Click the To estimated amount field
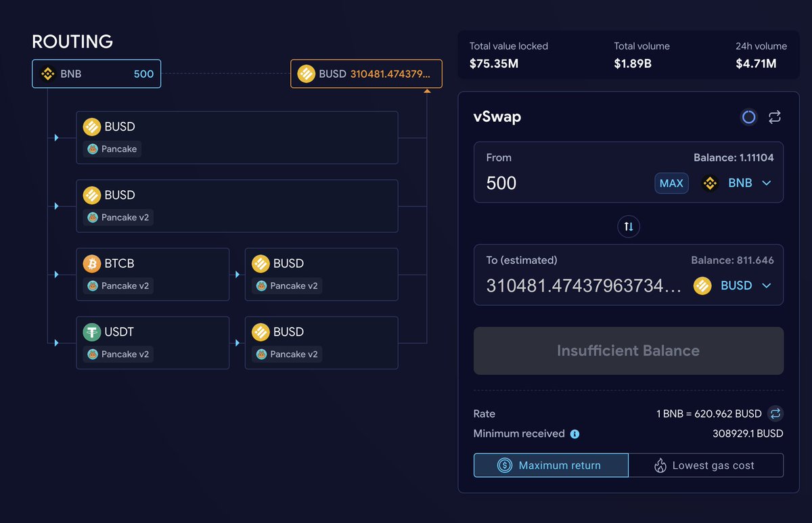The image size is (812, 523). click(584, 286)
